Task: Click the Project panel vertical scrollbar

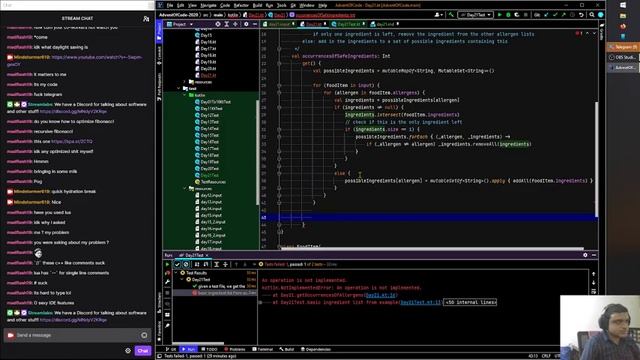Action: click(257, 153)
